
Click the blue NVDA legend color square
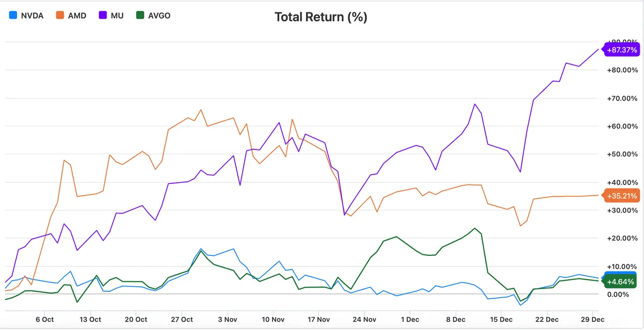click(13, 16)
